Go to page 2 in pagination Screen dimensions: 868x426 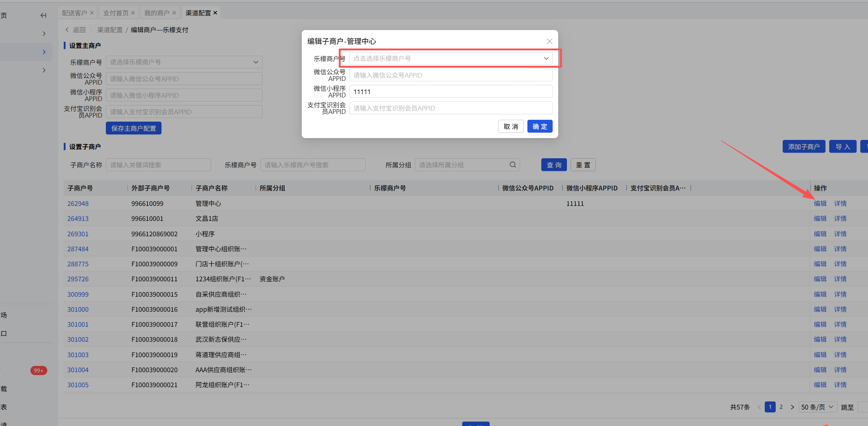[781, 407]
